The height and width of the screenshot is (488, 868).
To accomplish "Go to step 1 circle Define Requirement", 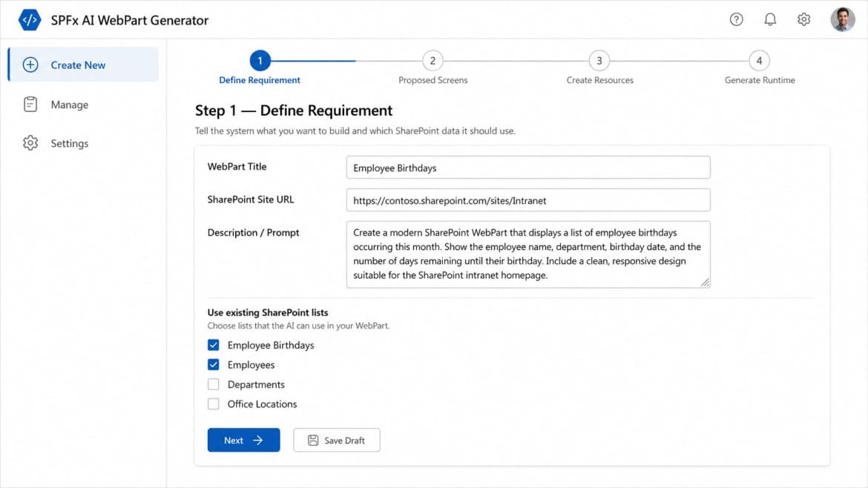I will click(260, 60).
